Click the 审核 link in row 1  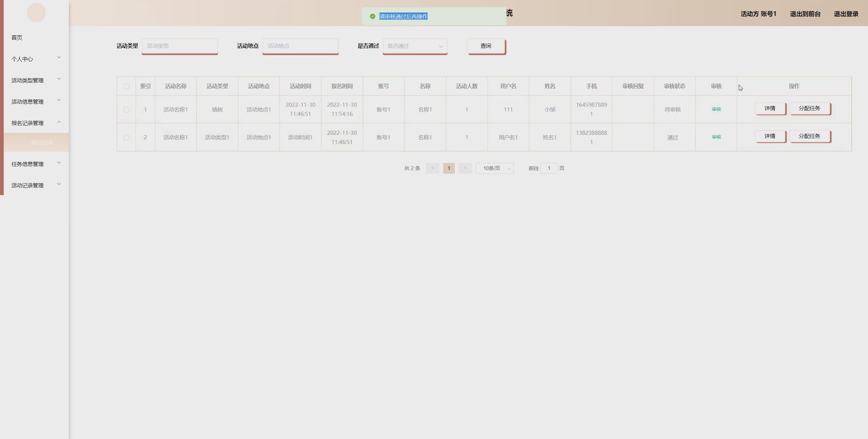point(716,109)
